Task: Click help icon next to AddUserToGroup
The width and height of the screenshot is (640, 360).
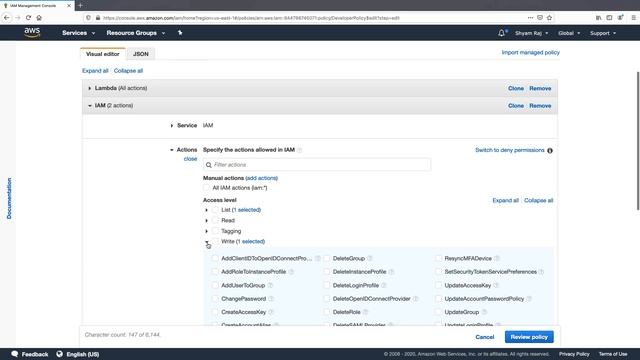Action: 270,285
